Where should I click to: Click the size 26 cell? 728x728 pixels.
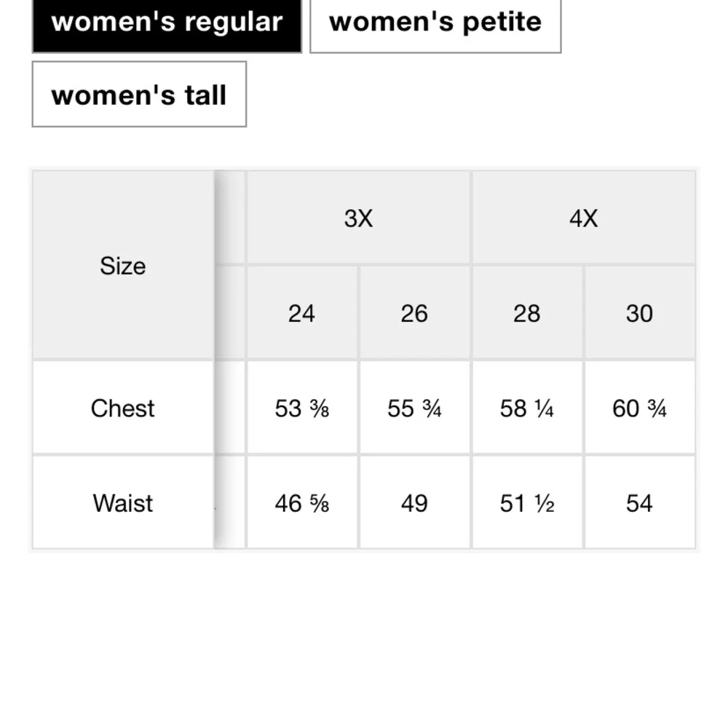[414, 313]
